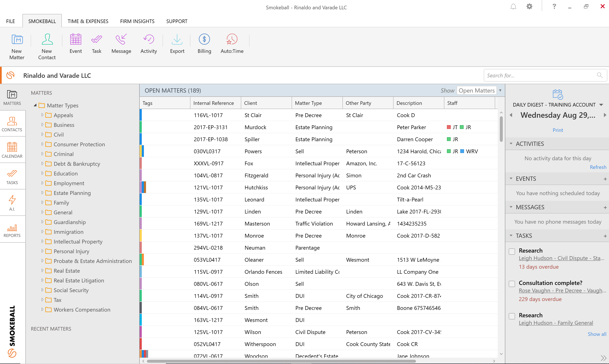The height and width of the screenshot is (364, 609).
Task: Click Show all tasks link
Action: (597, 334)
